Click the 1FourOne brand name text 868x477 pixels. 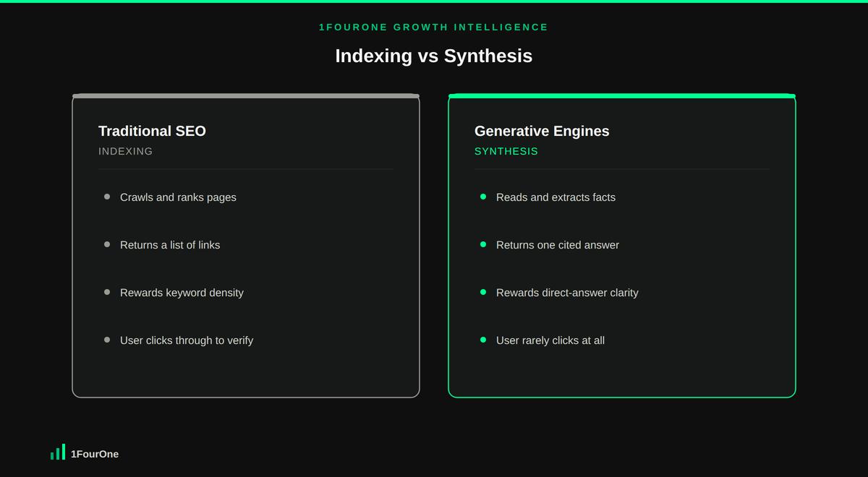point(95,454)
